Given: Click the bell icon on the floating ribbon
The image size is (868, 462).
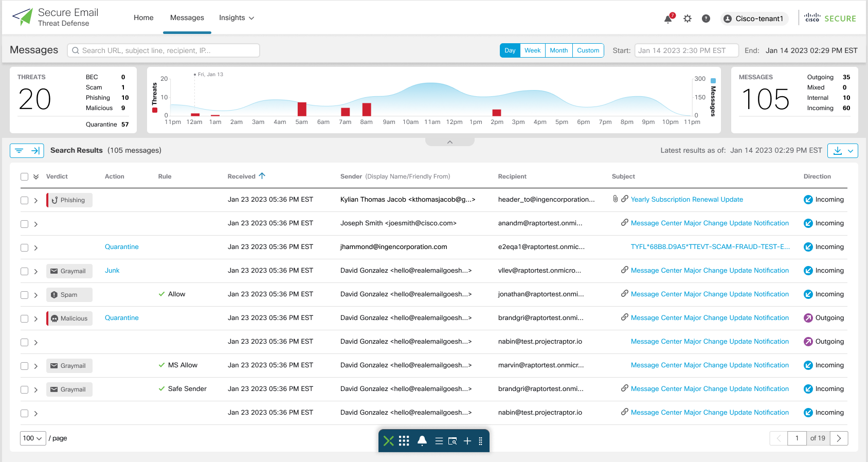Looking at the screenshot, I should tap(422, 441).
